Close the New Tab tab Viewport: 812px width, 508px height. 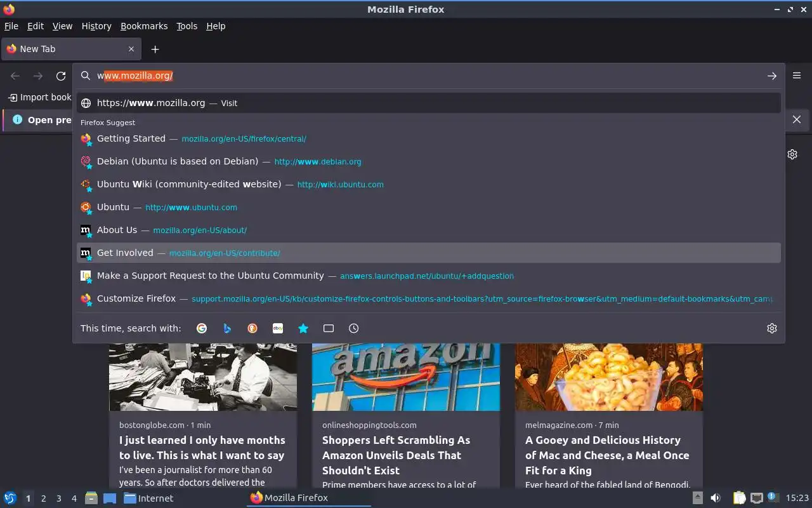131,49
